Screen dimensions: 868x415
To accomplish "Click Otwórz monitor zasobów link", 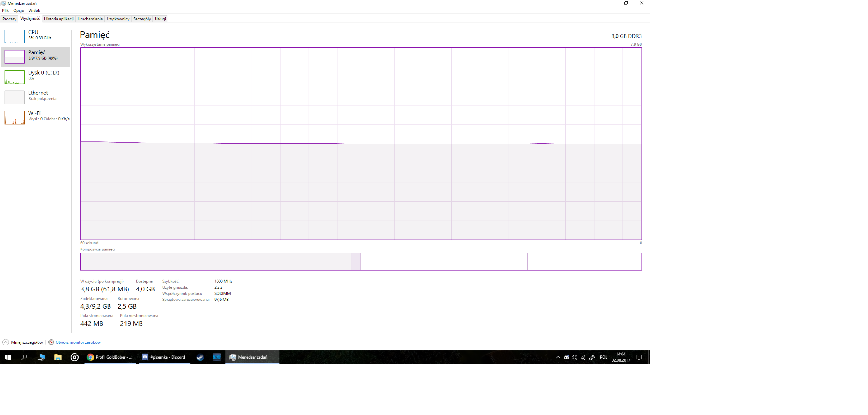I will coord(78,342).
